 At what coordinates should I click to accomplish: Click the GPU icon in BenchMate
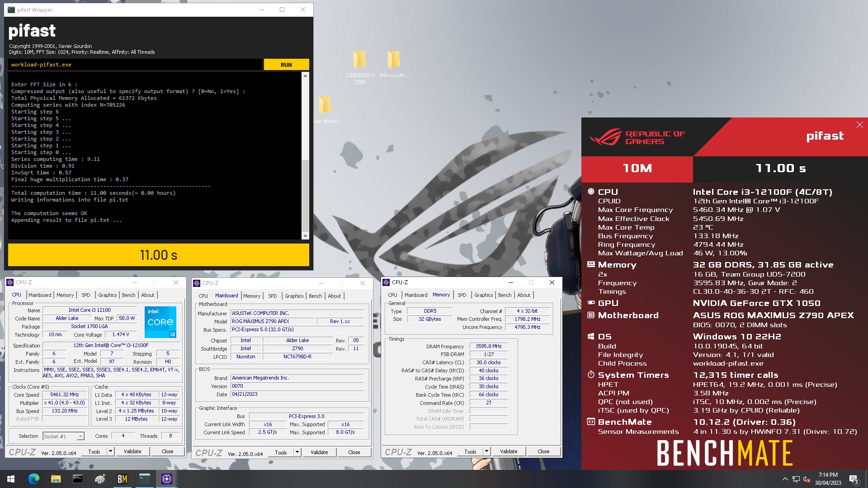coord(591,303)
